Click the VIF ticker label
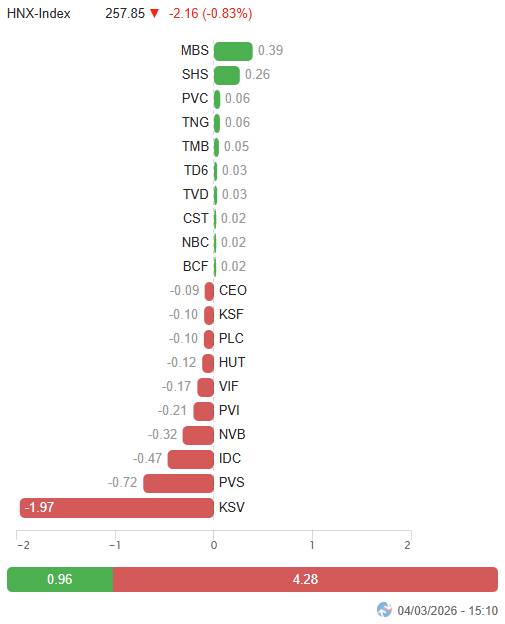This screenshot has height=624, width=505. (x=229, y=386)
